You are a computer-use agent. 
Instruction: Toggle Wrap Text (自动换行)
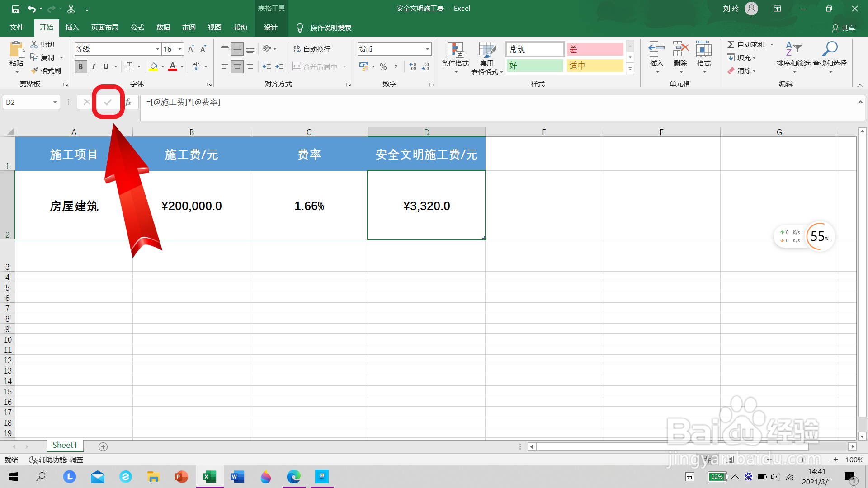click(312, 49)
